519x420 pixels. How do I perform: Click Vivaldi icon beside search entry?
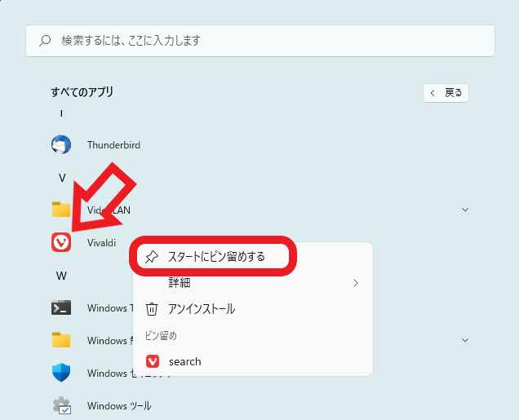coord(153,361)
